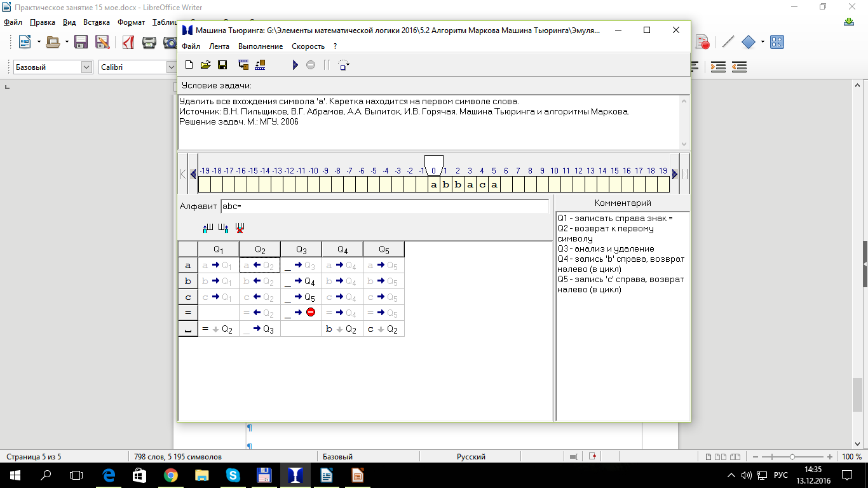
Task: Shift the tape view right by one cell
Action: pos(675,174)
